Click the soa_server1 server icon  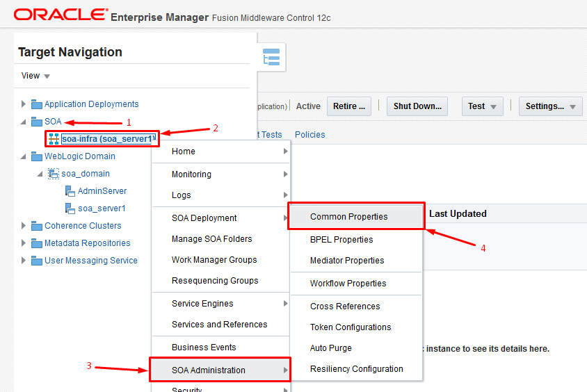point(70,209)
